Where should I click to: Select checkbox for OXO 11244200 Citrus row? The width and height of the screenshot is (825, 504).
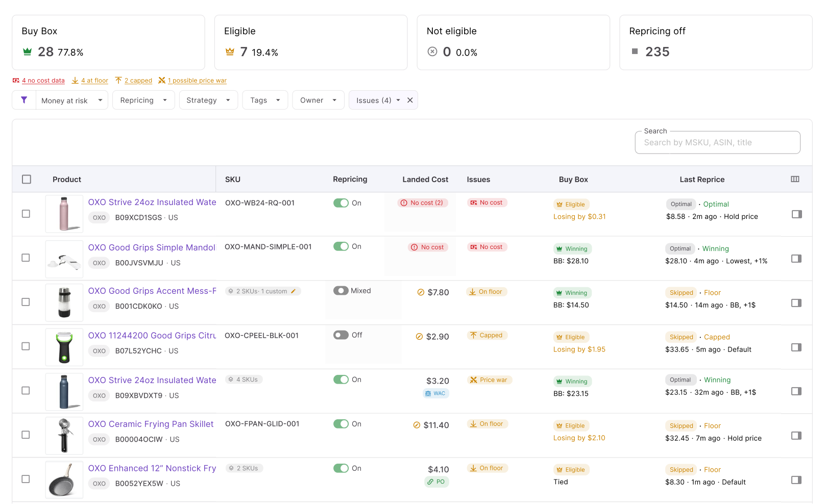(x=26, y=346)
